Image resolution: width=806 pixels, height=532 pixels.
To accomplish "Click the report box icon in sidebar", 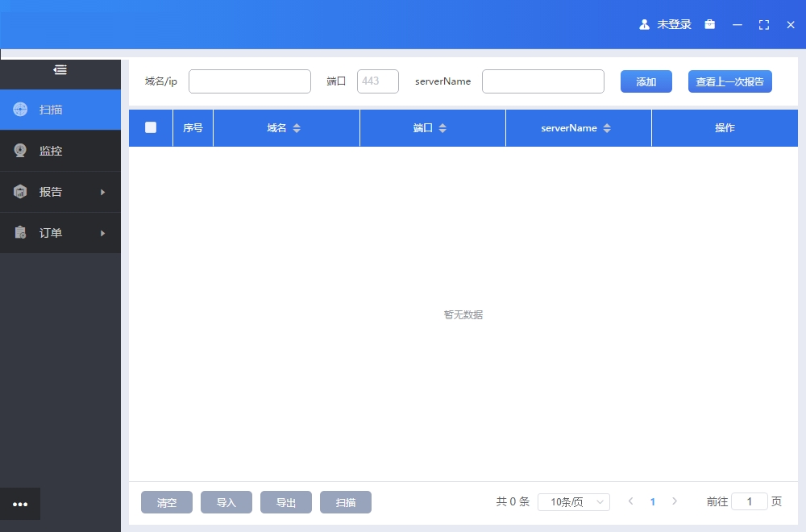I will pos(20,191).
